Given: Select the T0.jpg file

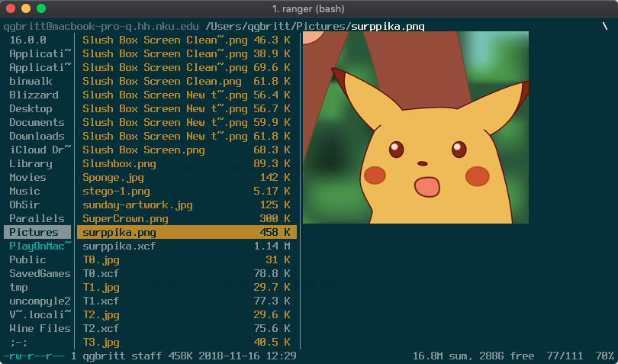Looking at the screenshot, I should 186,260.
